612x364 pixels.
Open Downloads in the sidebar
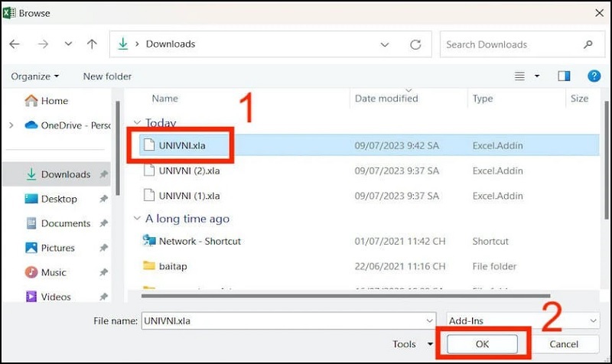coord(65,174)
